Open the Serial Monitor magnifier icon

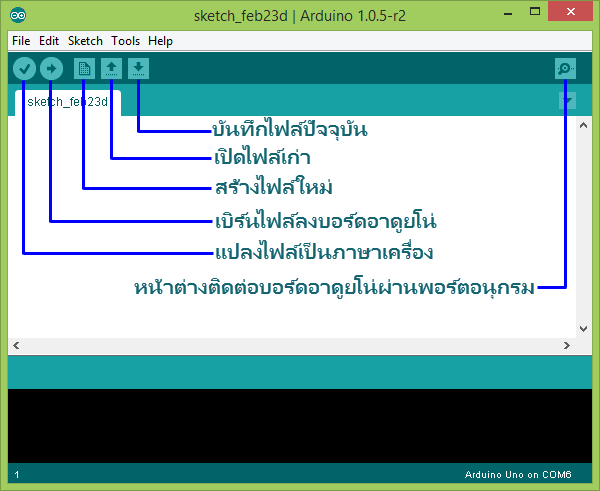565,69
